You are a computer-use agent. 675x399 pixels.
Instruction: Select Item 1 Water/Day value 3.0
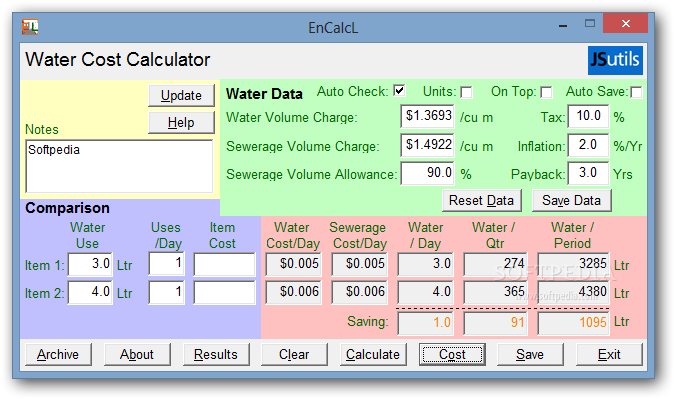[x=425, y=264]
